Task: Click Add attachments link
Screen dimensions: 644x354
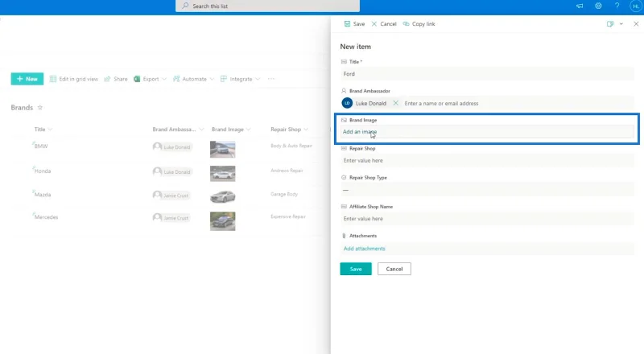Action: tap(365, 249)
